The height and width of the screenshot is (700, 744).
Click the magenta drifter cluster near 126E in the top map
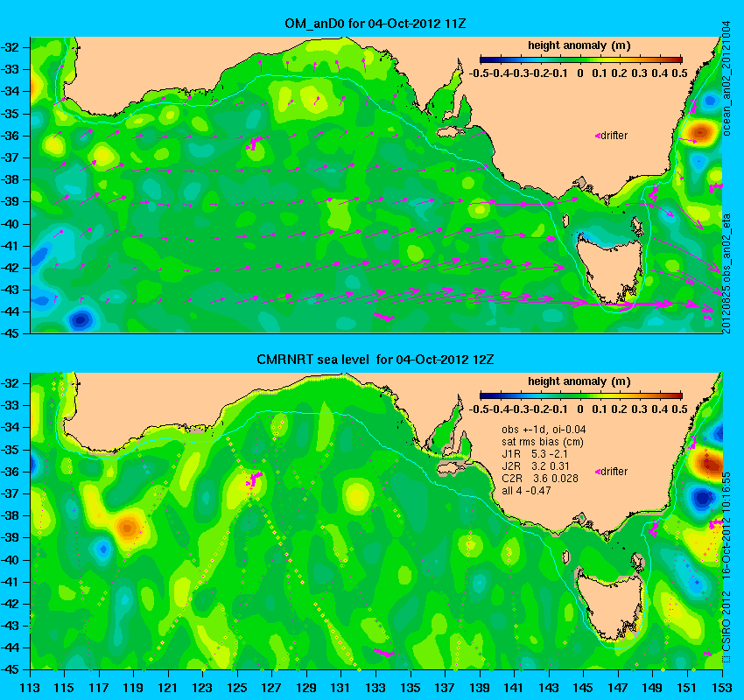click(256, 142)
